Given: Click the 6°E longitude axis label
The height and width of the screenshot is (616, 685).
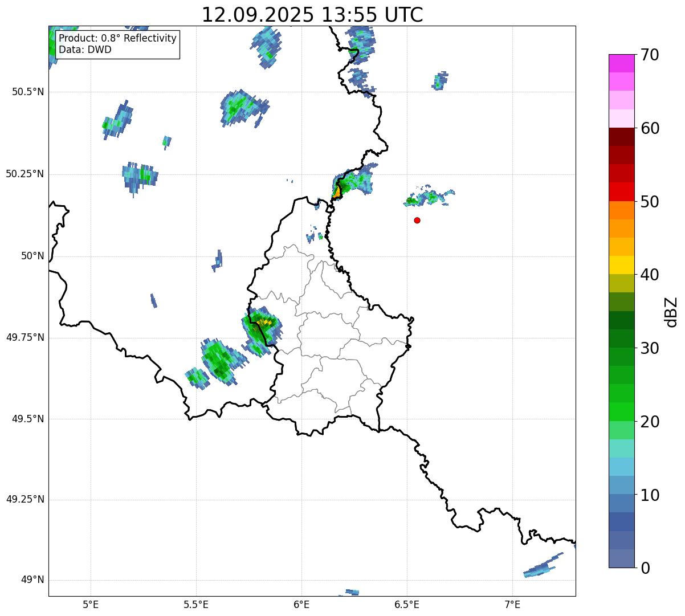Looking at the screenshot, I should click(301, 604).
